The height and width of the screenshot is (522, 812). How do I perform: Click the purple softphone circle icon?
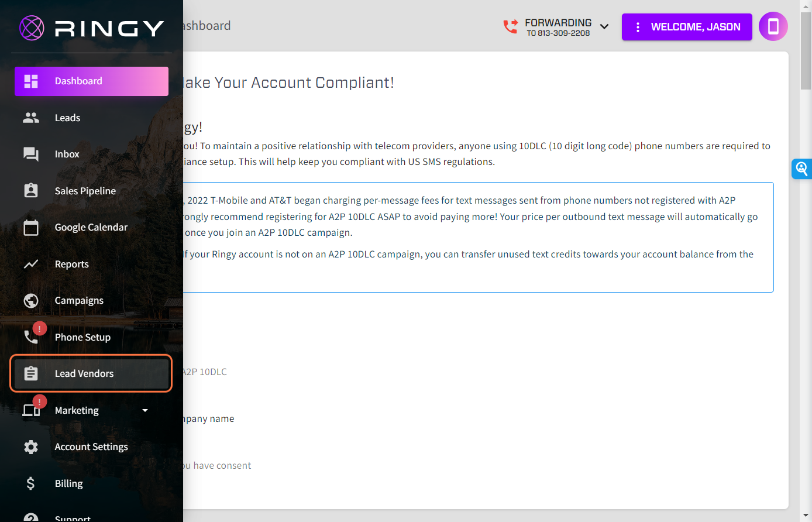click(x=773, y=26)
